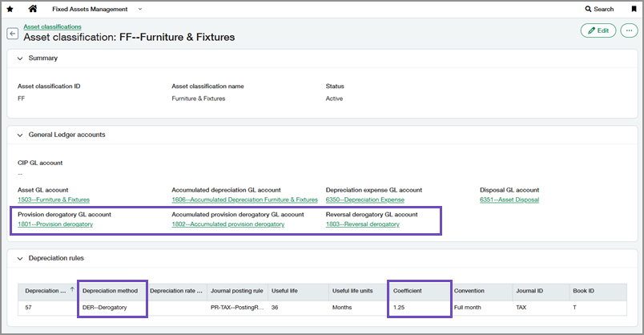Click the bookmark icon at top right
This screenshot has width=644, height=335.
point(634,9)
